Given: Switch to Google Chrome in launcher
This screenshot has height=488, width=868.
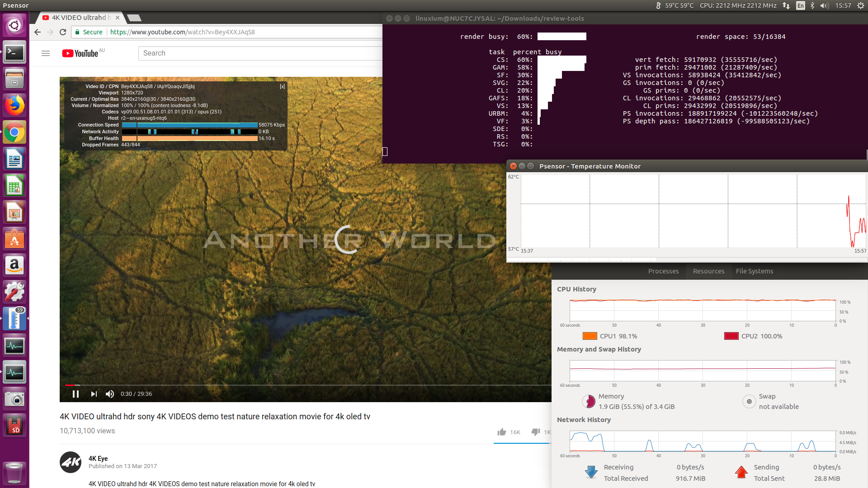Looking at the screenshot, I should (14, 132).
